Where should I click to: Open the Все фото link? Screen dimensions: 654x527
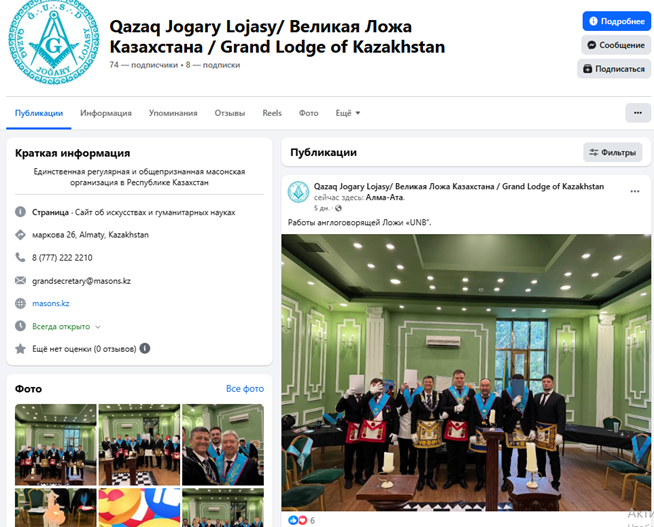(245, 389)
